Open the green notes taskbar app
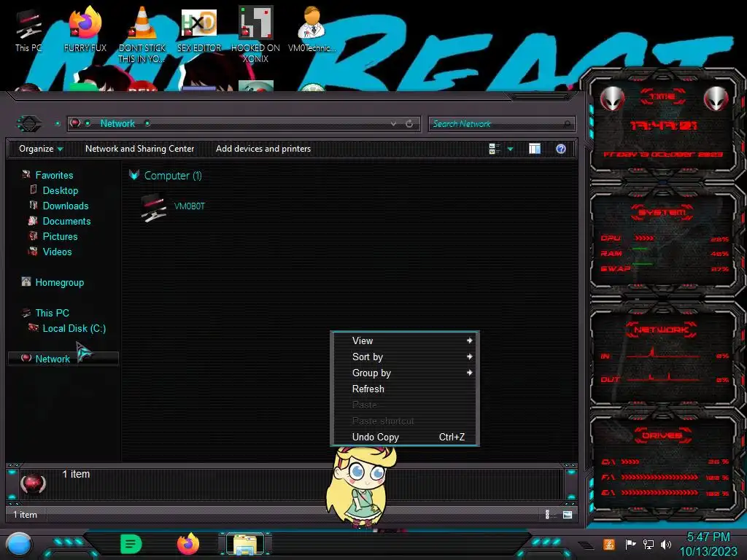The height and width of the screenshot is (560, 747). point(131,544)
